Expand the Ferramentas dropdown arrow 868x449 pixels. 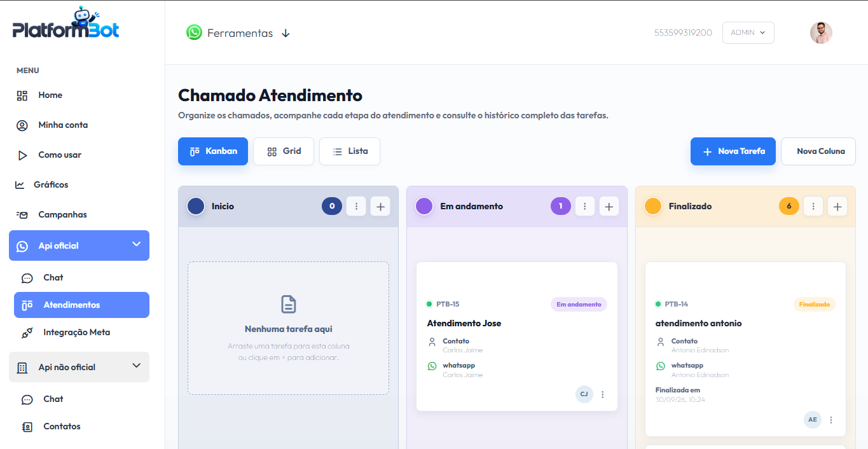[286, 33]
